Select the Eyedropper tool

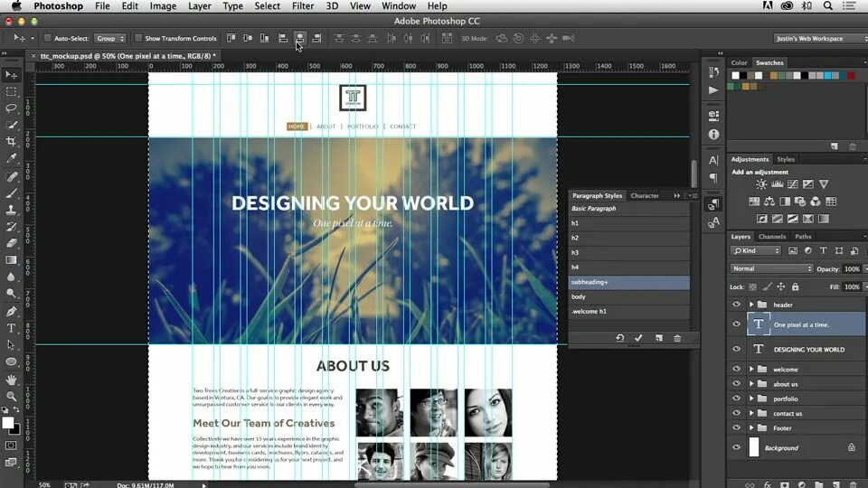pos(11,159)
